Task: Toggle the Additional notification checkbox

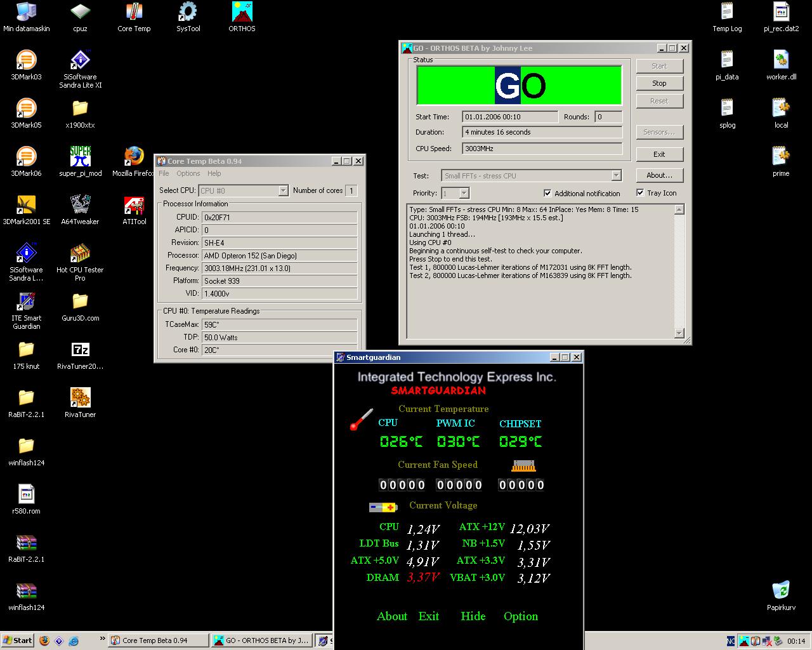Action: tap(547, 193)
